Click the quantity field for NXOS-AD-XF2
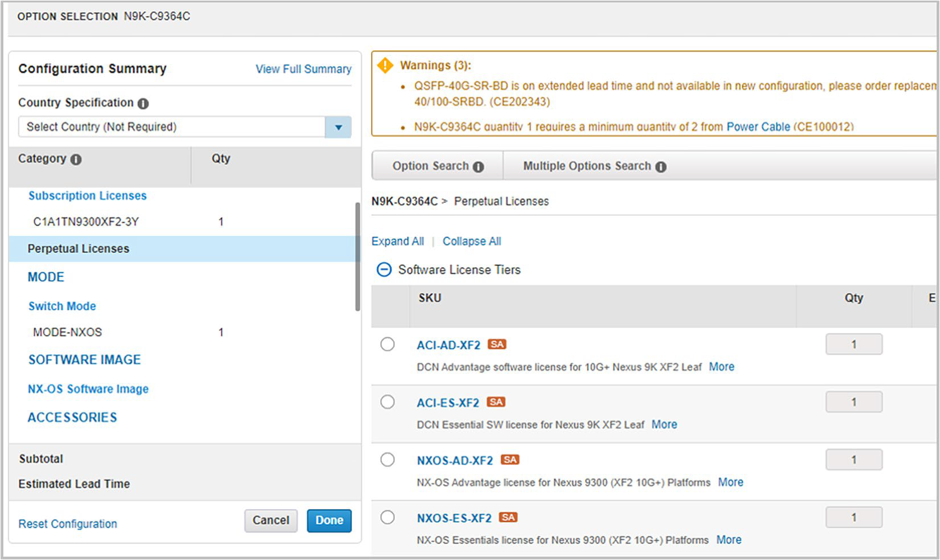The image size is (940, 560). 853,459
